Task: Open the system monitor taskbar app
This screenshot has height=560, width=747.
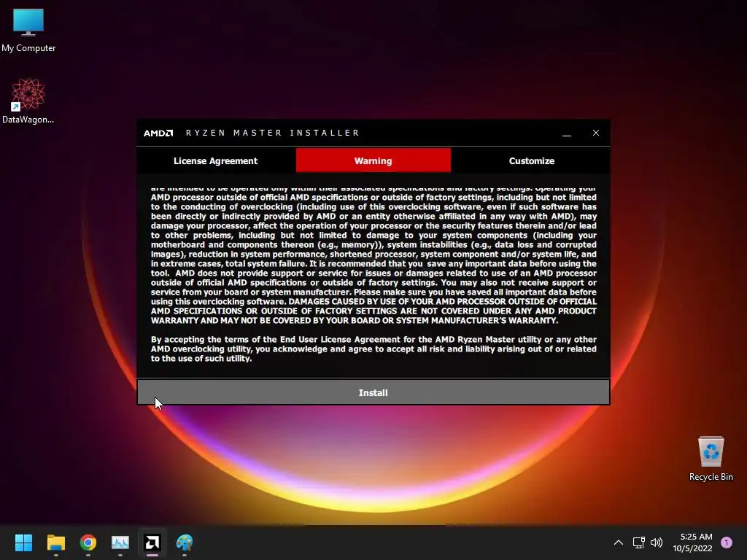Action: (120, 542)
